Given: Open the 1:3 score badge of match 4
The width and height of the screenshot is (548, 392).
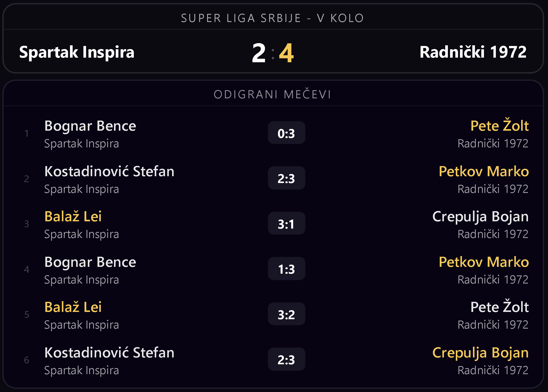Looking at the screenshot, I should point(287,269).
